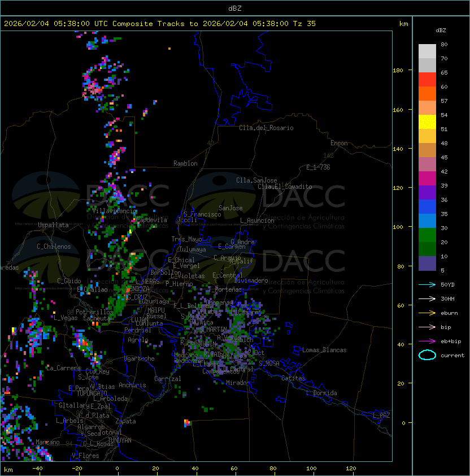
Task: Click the 'Clla.SanJose' place label
Action: [256, 180]
